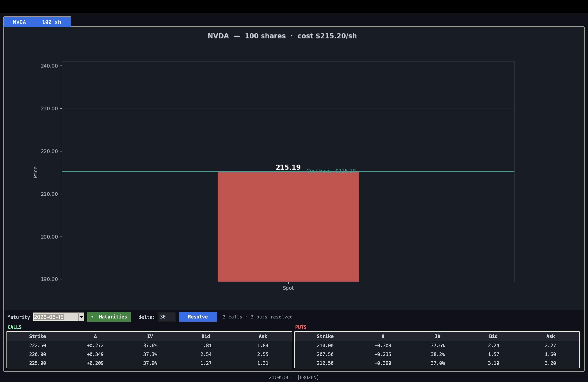Viewport: 588px width, 382px height.
Task: Click the 2.24 put bid cell
Action: pyautogui.click(x=493, y=345)
